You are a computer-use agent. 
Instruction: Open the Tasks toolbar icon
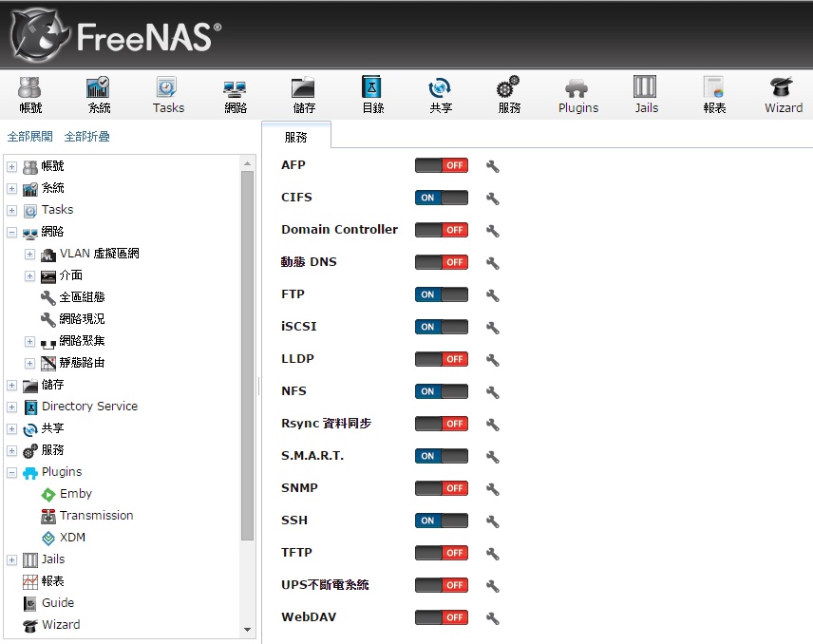pyautogui.click(x=168, y=94)
